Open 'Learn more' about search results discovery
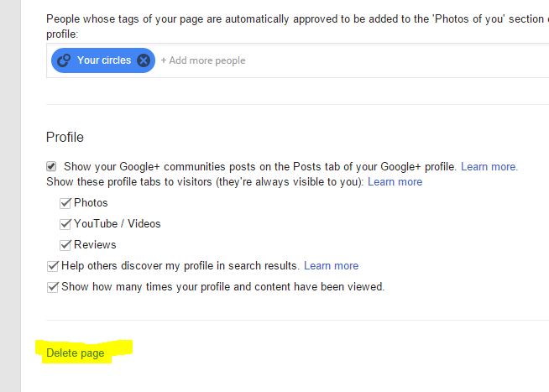Viewport: 549px width, 392px height. click(331, 265)
